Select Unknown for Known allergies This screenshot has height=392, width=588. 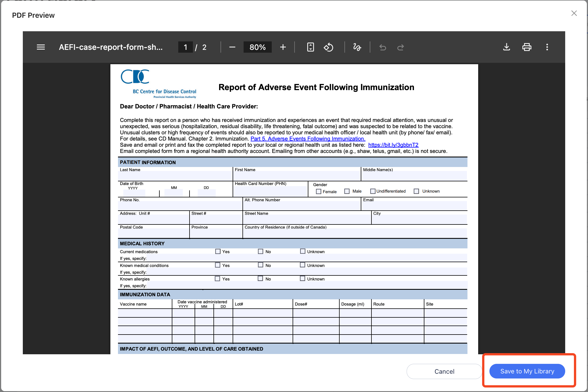click(x=302, y=279)
